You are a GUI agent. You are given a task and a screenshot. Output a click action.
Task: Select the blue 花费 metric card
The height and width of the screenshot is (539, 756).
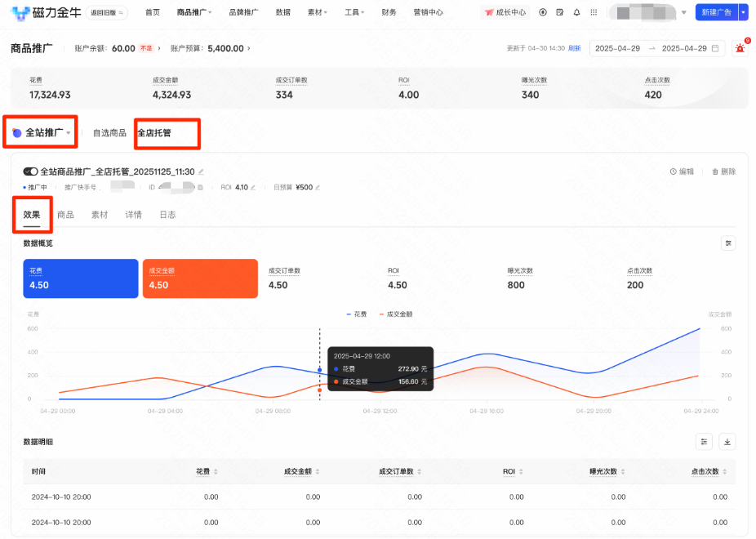click(81, 278)
